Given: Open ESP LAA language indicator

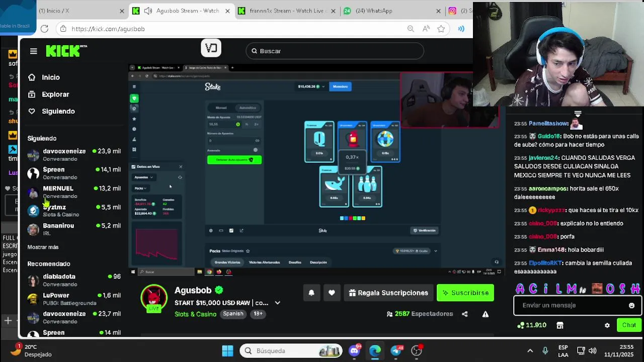Looking at the screenshot, I should [x=563, y=351].
